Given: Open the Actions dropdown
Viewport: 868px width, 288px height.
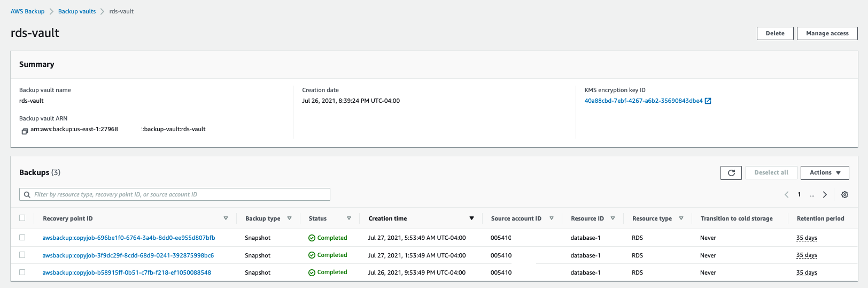Looking at the screenshot, I should 825,173.
